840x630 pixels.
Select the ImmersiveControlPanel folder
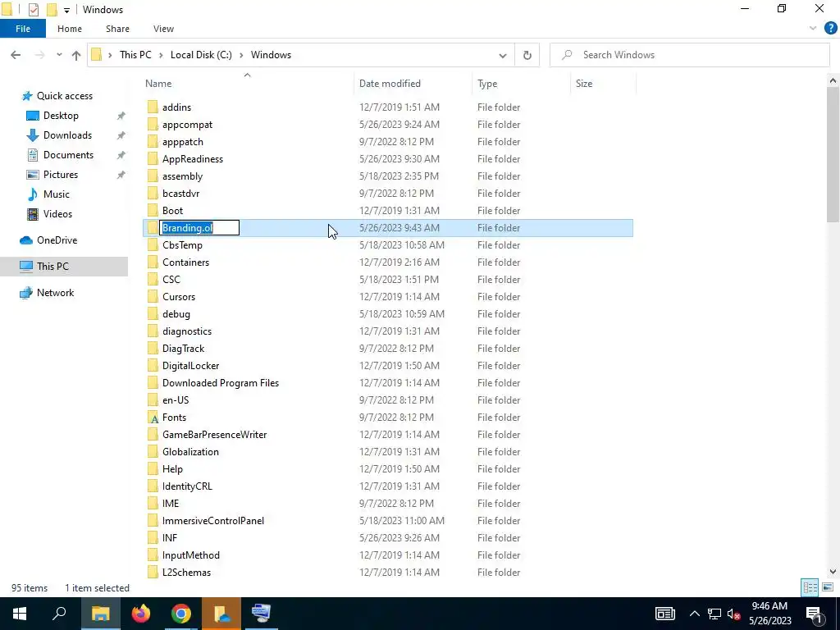pos(213,521)
